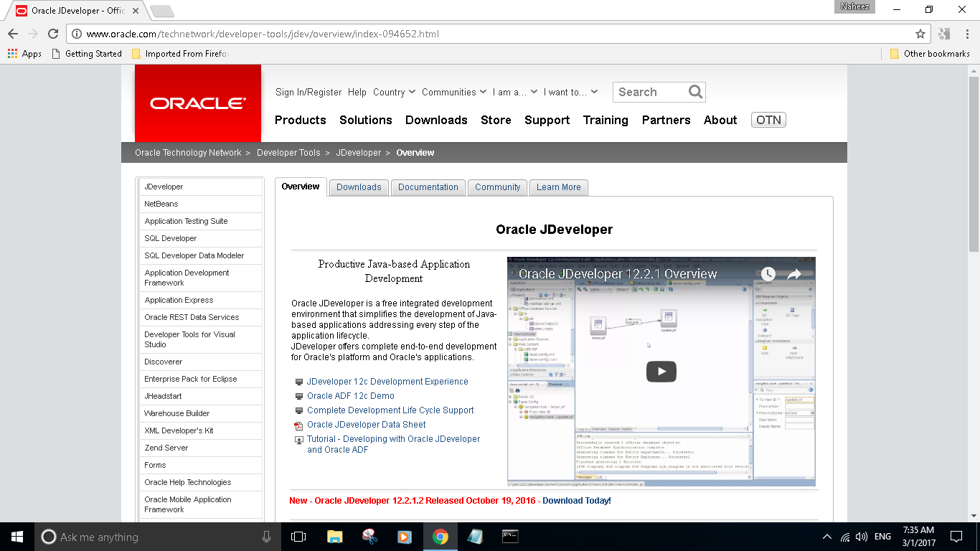The image size is (980, 551).
Task: Click the search magnifier icon on Oracle site
Action: coord(695,92)
